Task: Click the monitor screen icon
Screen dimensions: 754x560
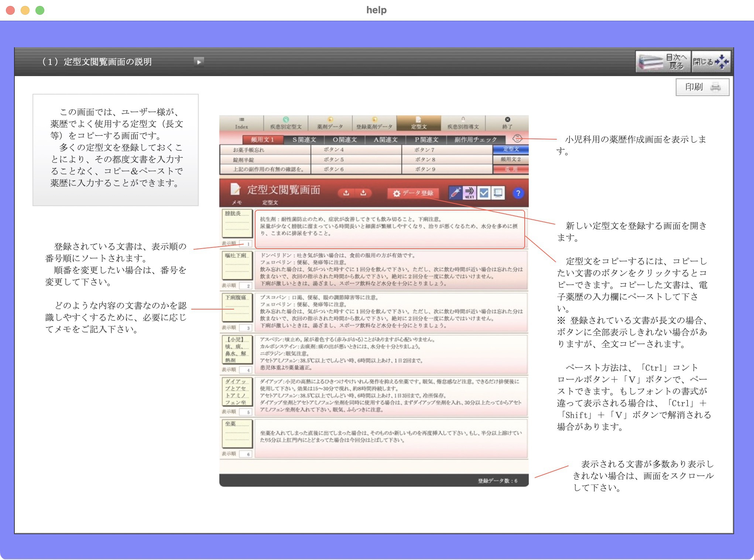Action: point(498,193)
